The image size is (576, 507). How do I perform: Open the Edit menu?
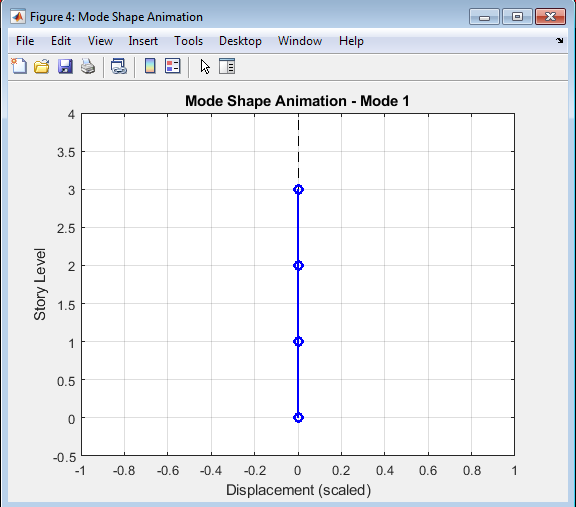(61, 41)
